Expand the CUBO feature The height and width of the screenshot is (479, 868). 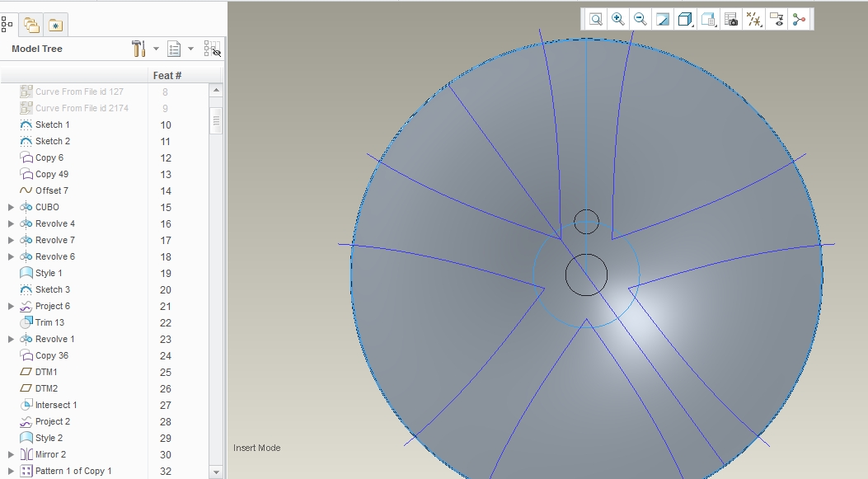click(x=11, y=207)
